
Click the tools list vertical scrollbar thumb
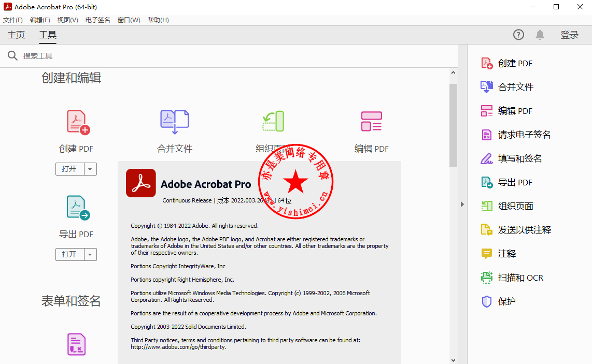point(454,125)
